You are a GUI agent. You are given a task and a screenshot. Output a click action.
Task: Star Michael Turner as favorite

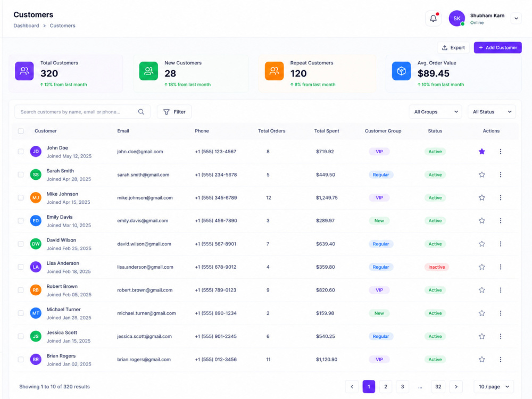click(482, 313)
